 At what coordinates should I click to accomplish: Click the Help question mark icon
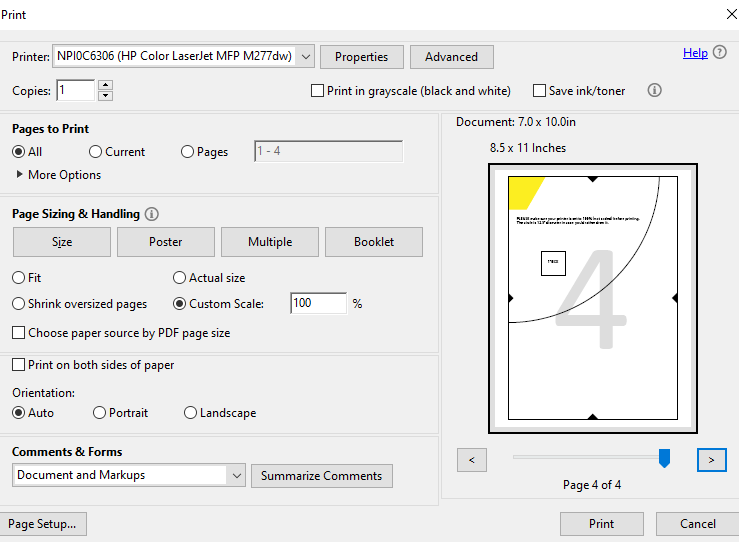(720, 53)
